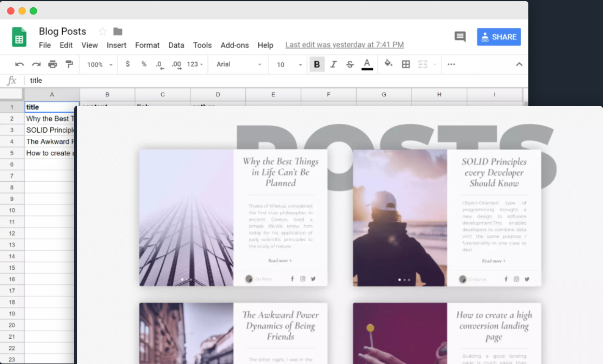Star the Blog Posts document
The width and height of the screenshot is (603, 364).
point(103,31)
